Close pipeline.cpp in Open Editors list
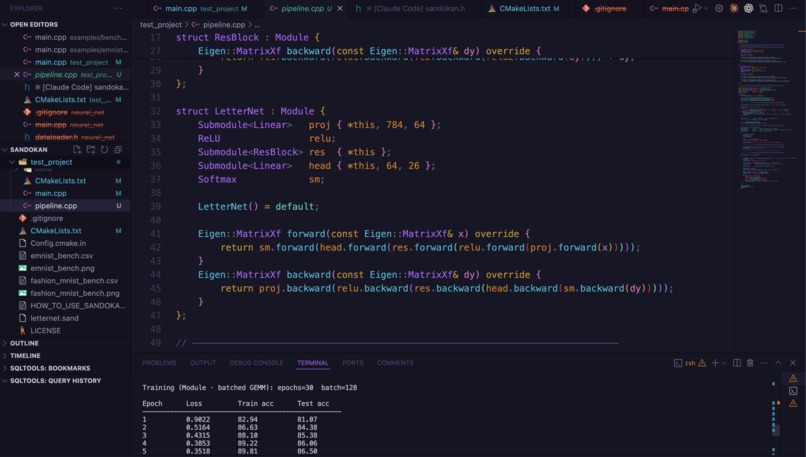This screenshot has width=806, height=457. click(16, 75)
